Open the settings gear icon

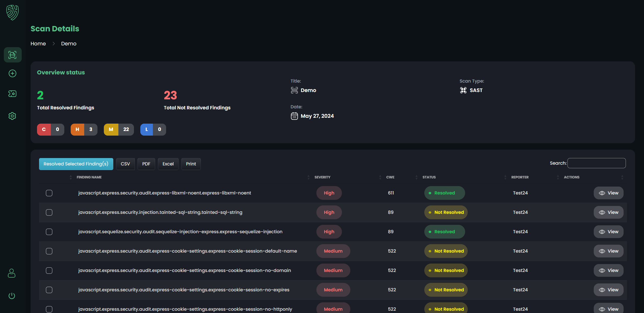(x=12, y=116)
